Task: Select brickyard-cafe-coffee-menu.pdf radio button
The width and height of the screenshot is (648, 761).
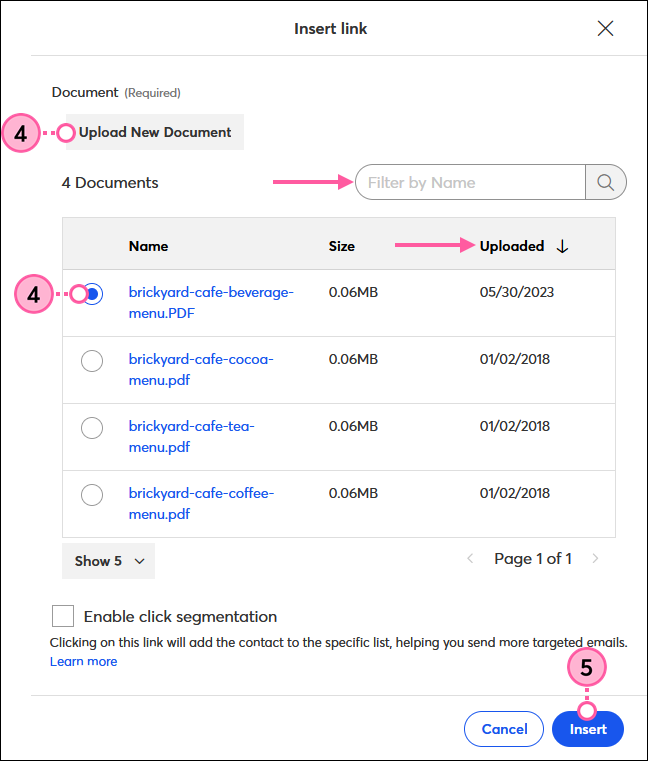Action: 92,495
